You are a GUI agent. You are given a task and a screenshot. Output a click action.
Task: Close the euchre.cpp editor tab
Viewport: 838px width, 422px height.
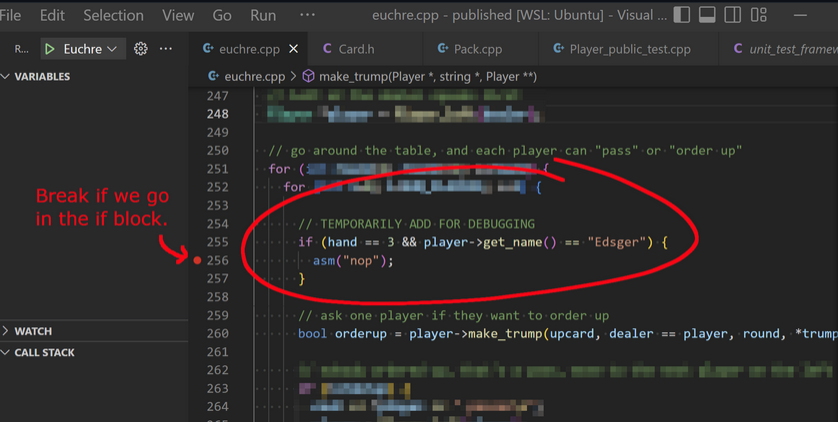pyautogui.click(x=293, y=49)
